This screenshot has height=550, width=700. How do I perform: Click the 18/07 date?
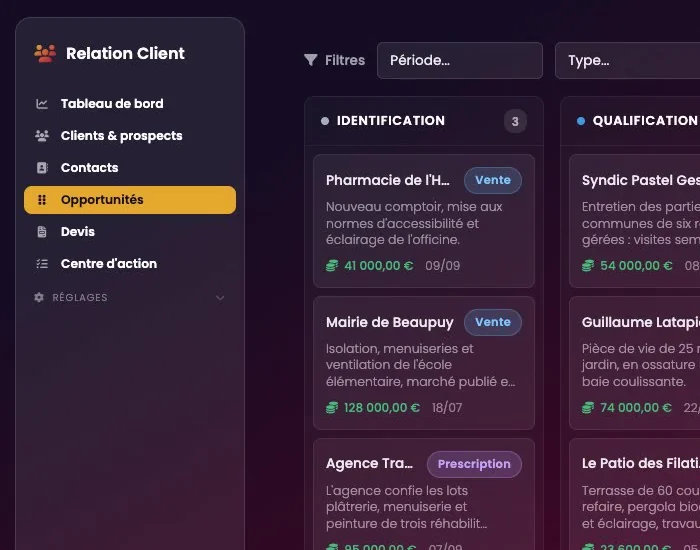447,408
